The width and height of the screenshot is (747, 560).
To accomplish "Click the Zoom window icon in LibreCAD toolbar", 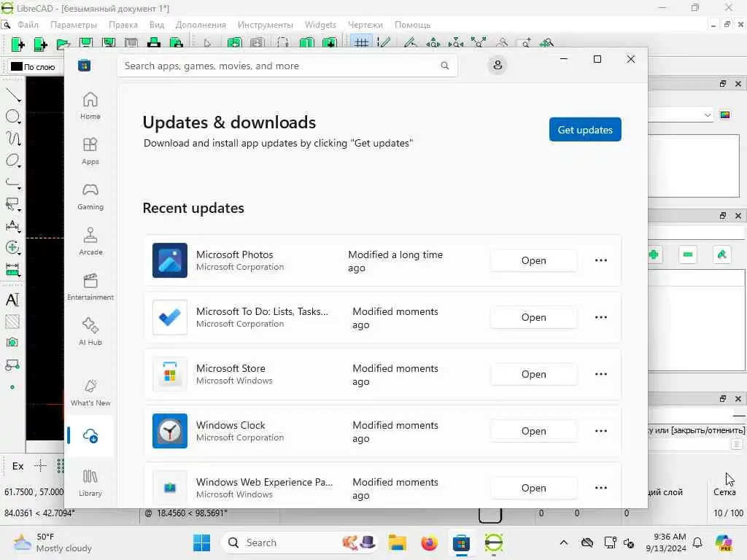I will click(x=524, y=43).
